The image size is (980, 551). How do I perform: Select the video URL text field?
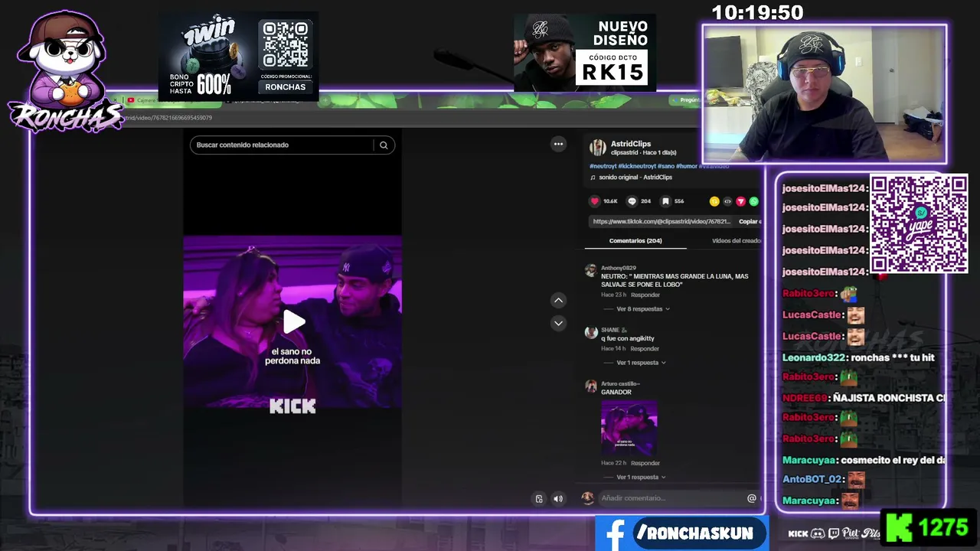(661, 222)
